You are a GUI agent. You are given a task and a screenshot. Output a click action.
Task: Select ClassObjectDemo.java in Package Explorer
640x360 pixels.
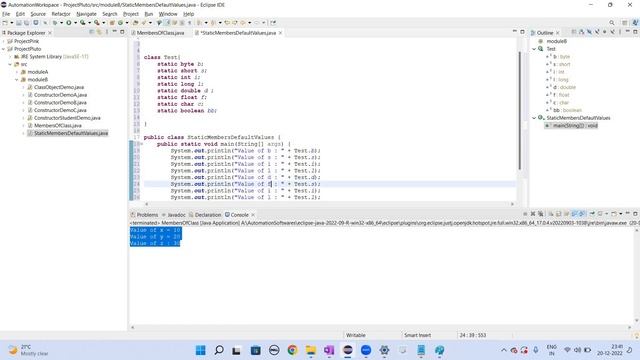[59, 87]
